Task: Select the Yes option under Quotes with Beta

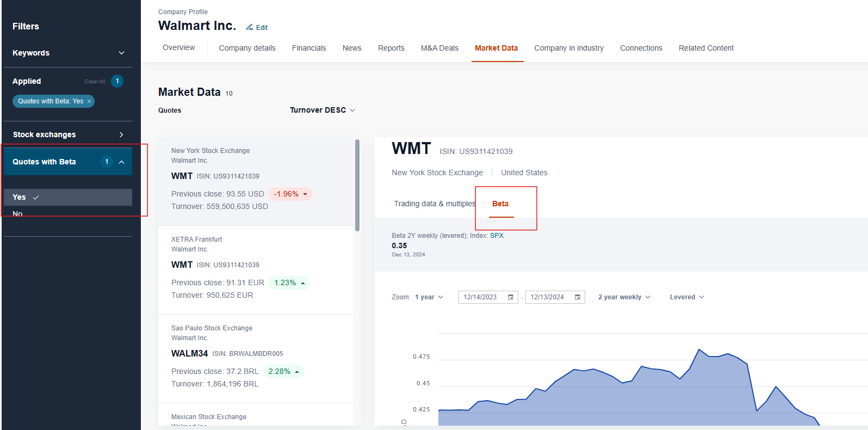Action: pos(68,197)
